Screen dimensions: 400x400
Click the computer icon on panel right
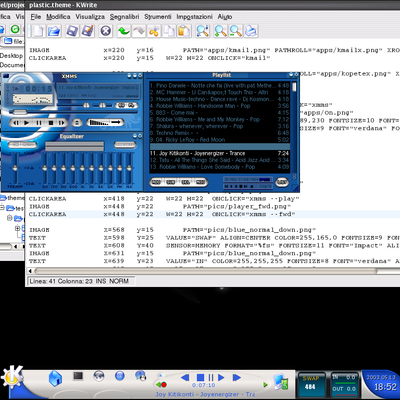pyautogui.click(x=281, y=382)
